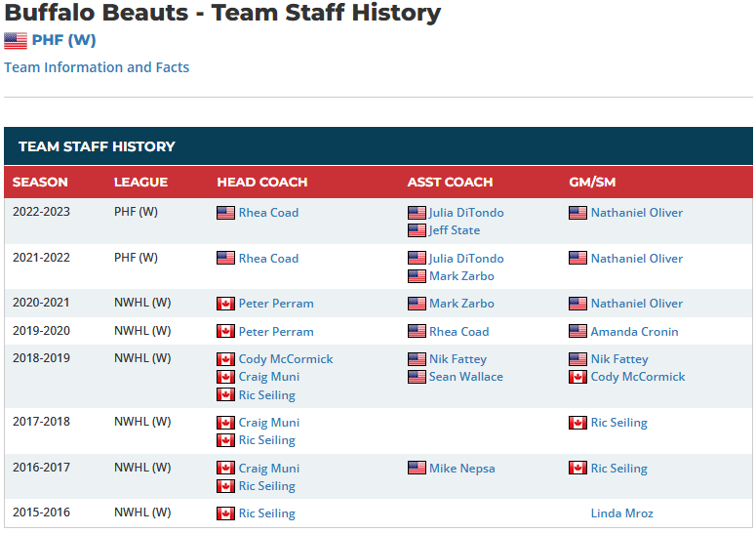Open Jeff State assistant coach link

pos(455,230)
